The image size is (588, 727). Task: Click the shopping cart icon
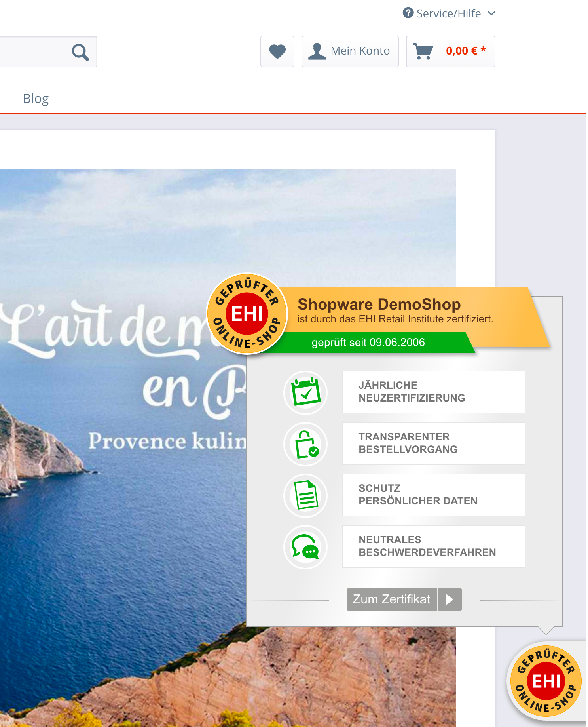(423, 51)
